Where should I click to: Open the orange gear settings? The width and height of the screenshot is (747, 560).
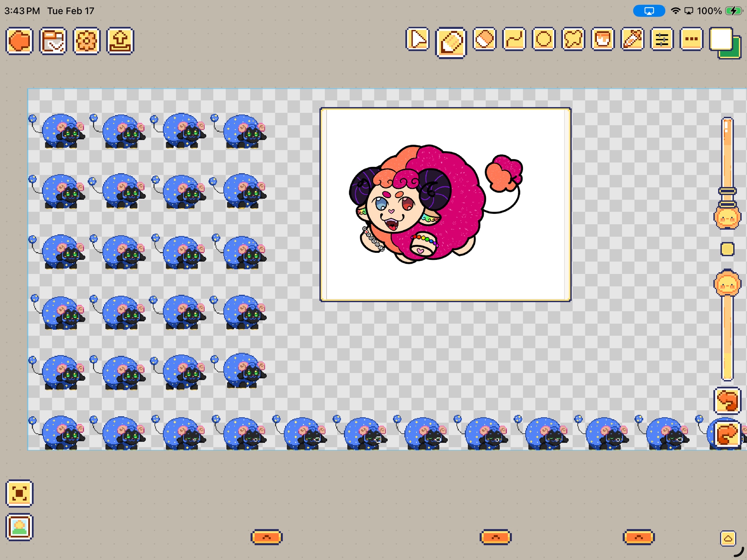pyautogui.click(x=86, y=41)
